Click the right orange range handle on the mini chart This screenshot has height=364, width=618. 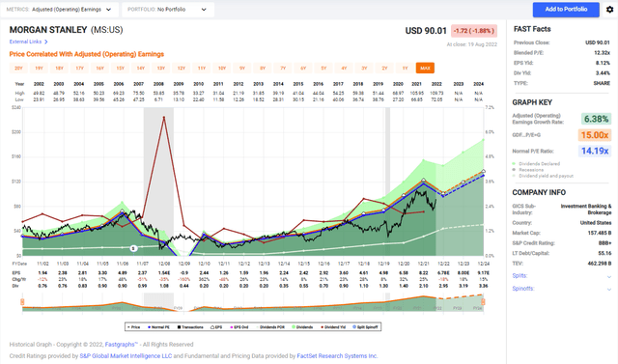[483, 302]
